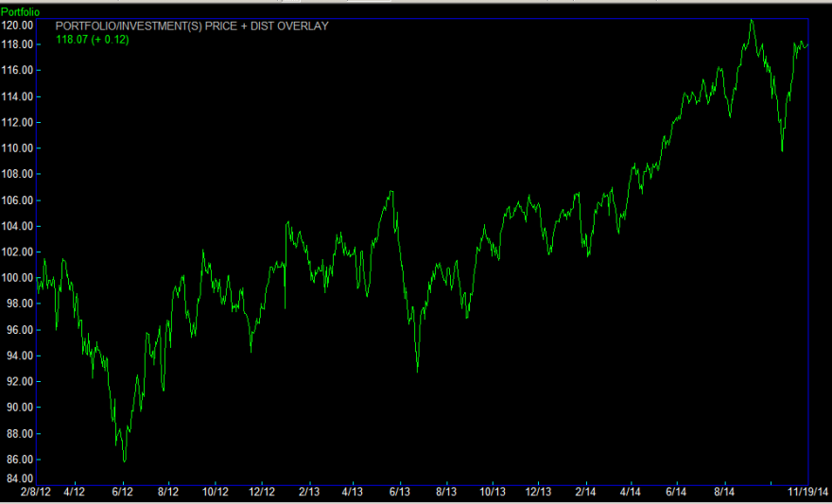This screenshot has width=832, height=504.
Task: Click the green Portfolio label
Action: pos(20,11)
